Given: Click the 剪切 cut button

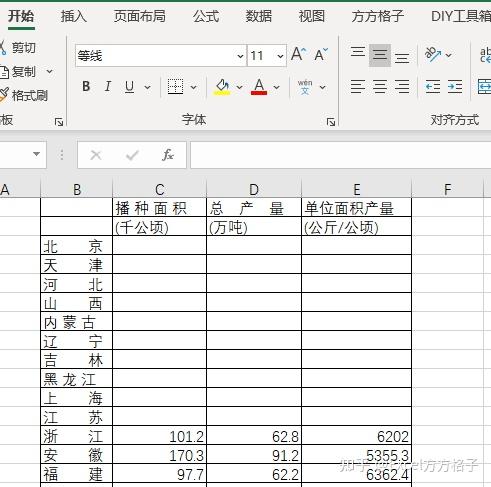Looking at the screenshot, I should pos(18,48).
